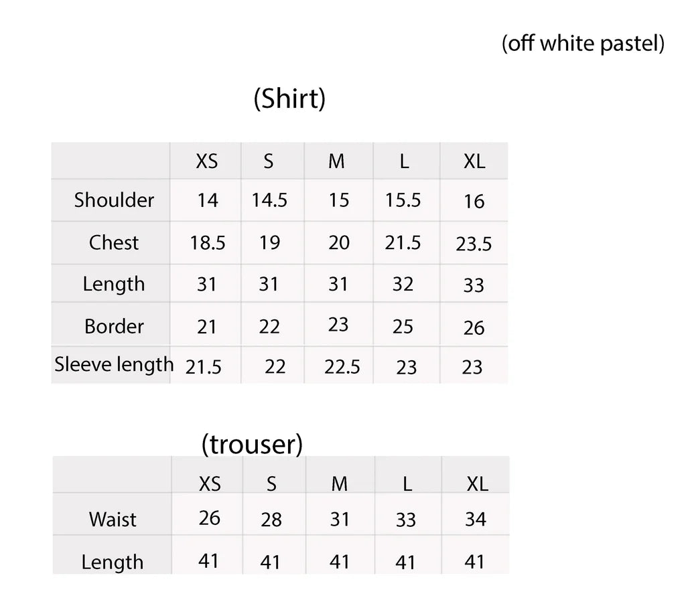This screenshot has width=686, height=616.
Task: Select the Shoulder row label
Action: tap(114, 200)
